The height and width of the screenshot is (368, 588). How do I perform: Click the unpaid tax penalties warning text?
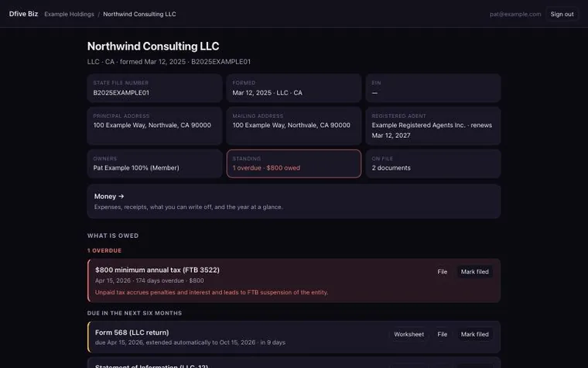[211, 292]
